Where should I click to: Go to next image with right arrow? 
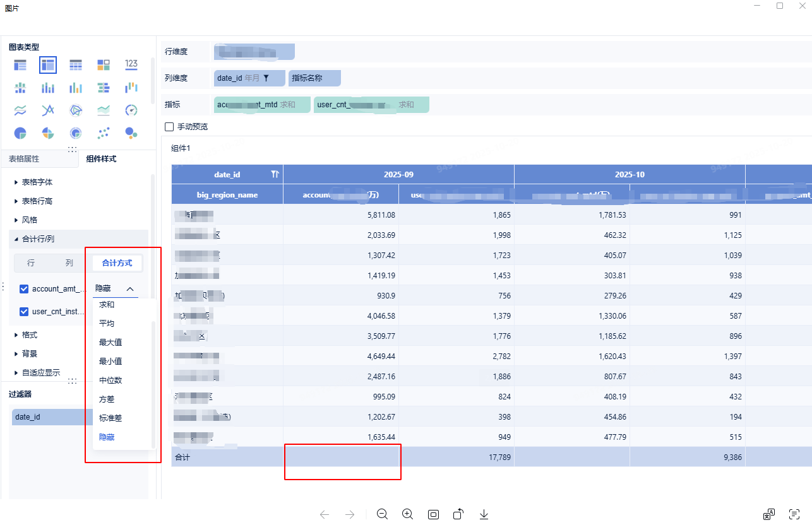[x=350, y=514]
